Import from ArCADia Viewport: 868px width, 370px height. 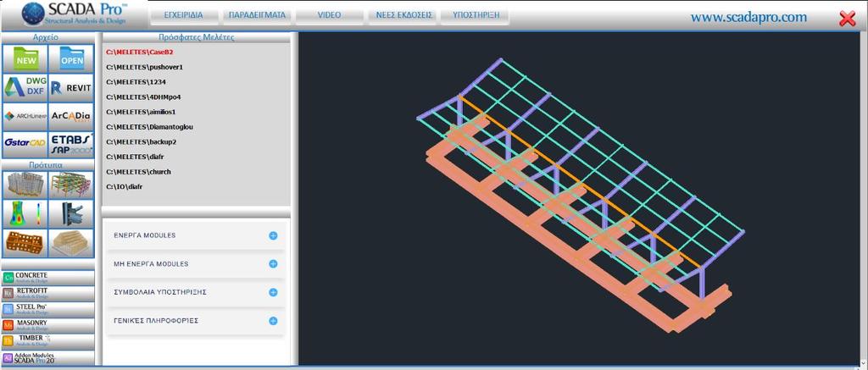tap(71, 116)
